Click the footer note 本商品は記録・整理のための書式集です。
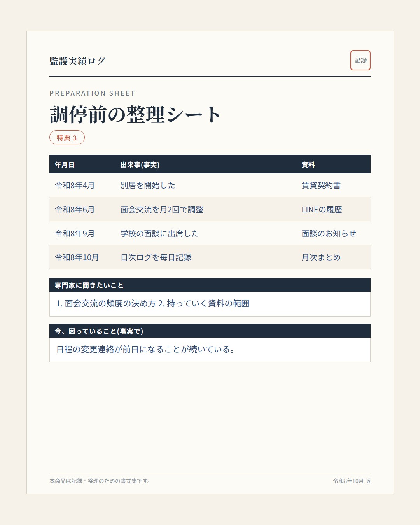The image size is (420, 525). coord(100,481)
